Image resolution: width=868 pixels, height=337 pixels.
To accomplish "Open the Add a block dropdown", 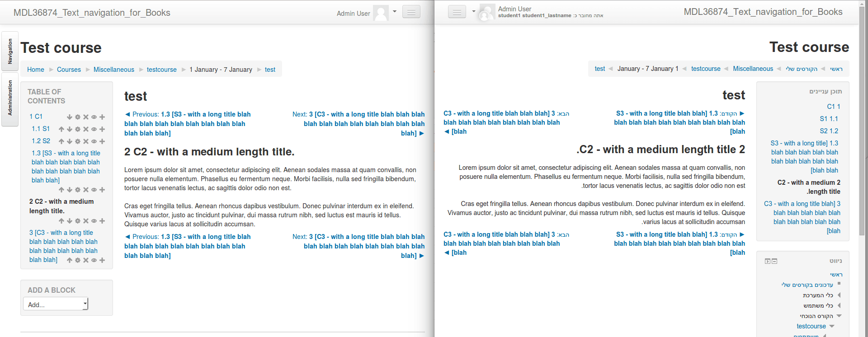I will coord(56,304).
